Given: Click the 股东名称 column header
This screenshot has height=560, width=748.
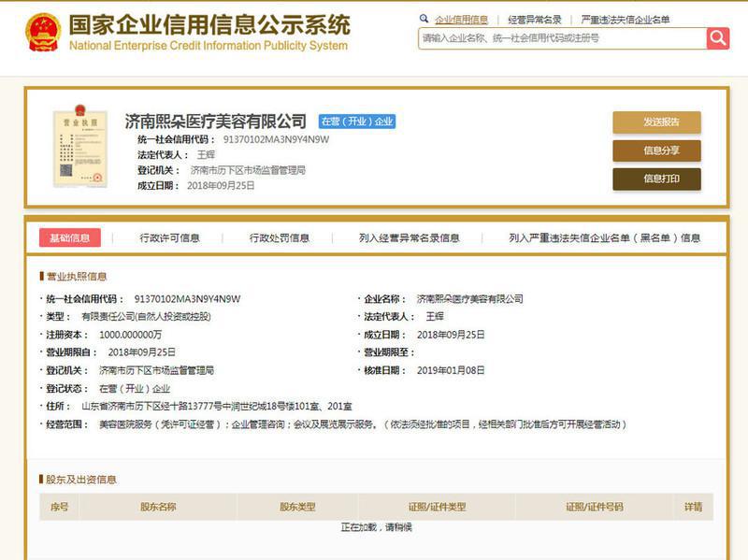Looking at the screenshot, I should 158,507.
